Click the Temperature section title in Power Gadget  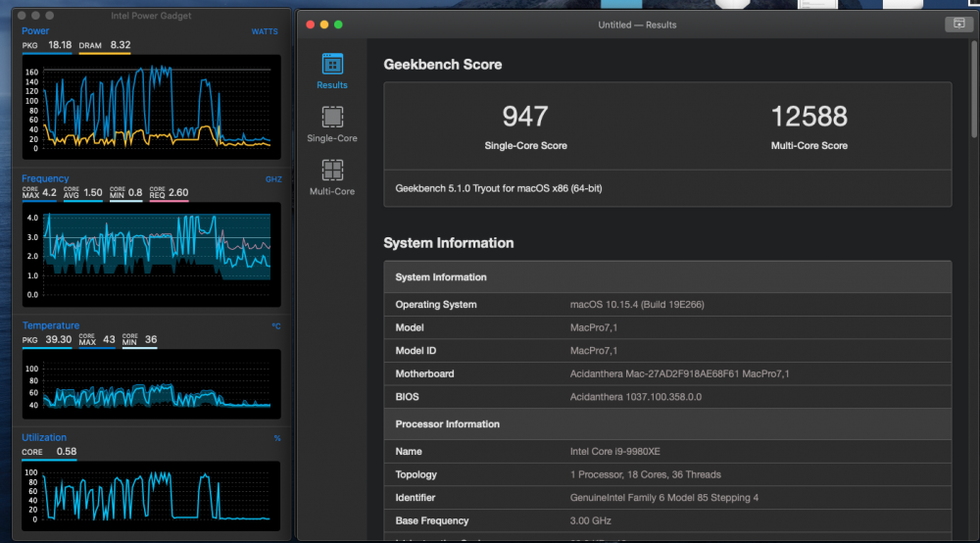(x=51, y=325)
